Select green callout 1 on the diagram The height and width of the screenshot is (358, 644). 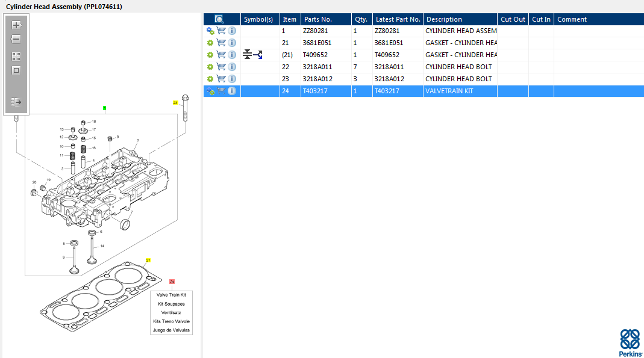point(104,108)
